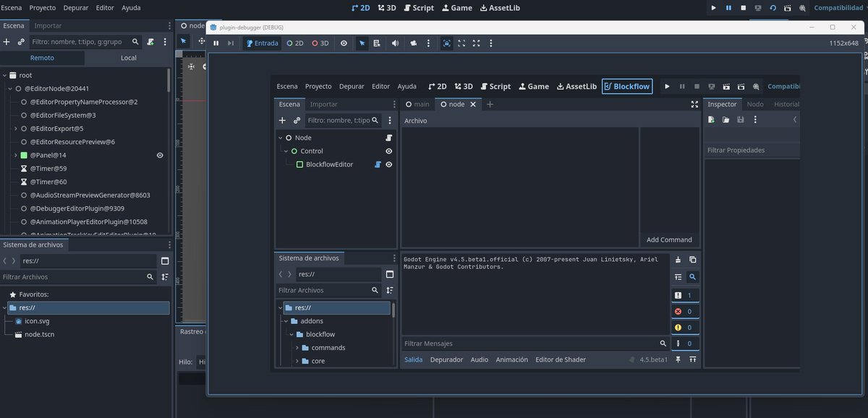Open the Game workspace in the inner editor
The image size is (868, 418).
tap(532, 86)
